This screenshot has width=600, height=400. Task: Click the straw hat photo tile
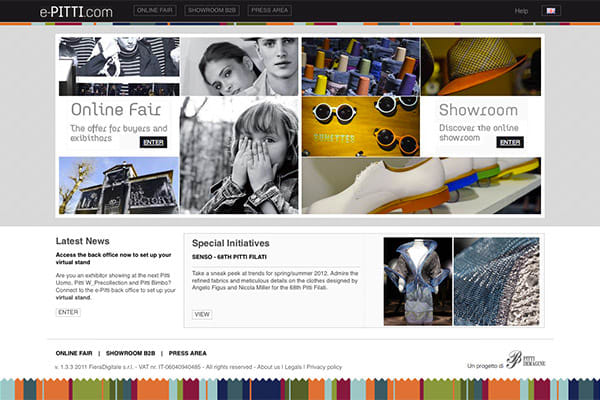coord(482,66)
